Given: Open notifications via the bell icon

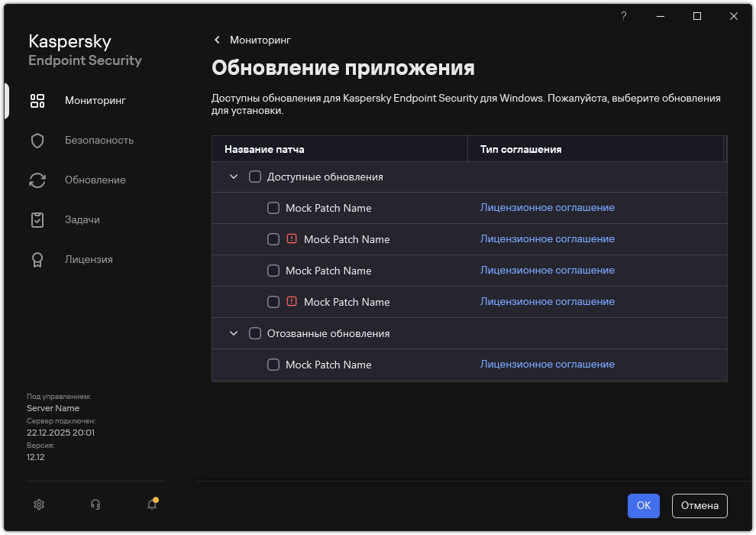Looking at the screenshot, I should click(151, 505).
